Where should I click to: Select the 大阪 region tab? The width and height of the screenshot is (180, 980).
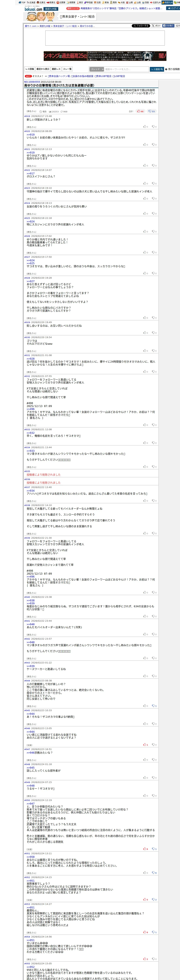[x=121, y=2]
